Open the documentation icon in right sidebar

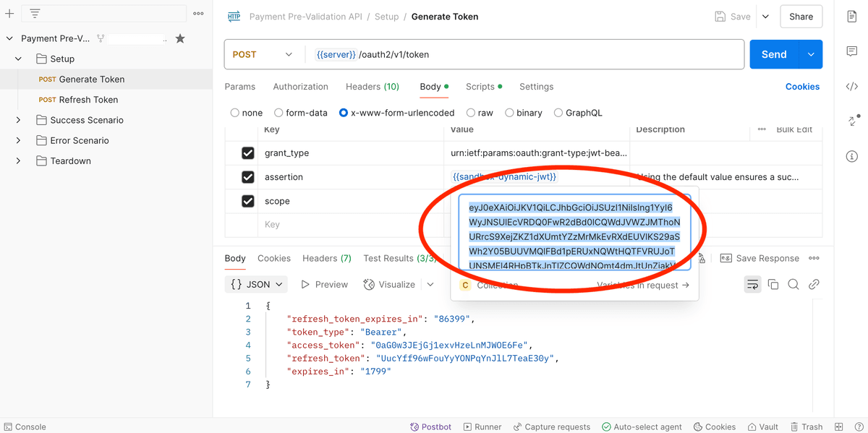pyautogui.click(x=851, y=17)
